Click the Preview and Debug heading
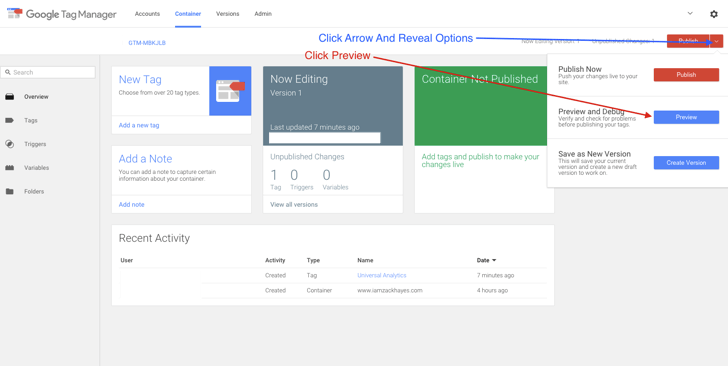The width and height of the screenshot is (728, 366). tap(591, 111)
